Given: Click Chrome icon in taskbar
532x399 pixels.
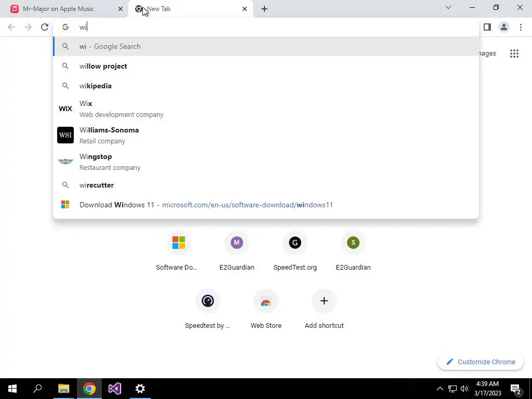Looking at the screenshot, I should click(89, 389).
